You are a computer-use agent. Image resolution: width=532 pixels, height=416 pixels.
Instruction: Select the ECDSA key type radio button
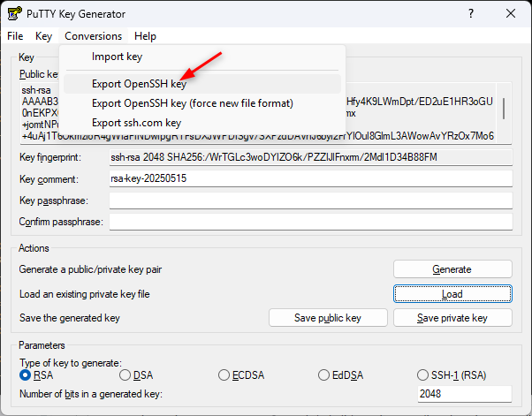point(224,375)
